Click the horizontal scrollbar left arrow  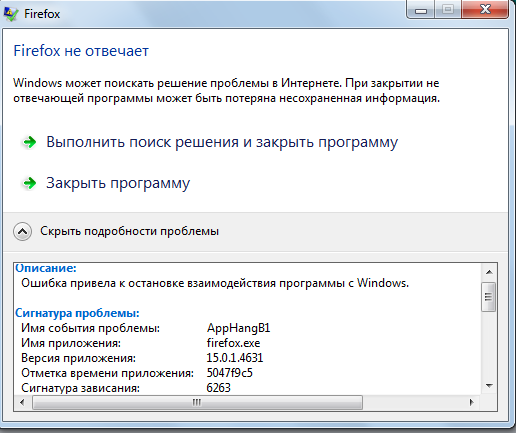click(22, 402)
